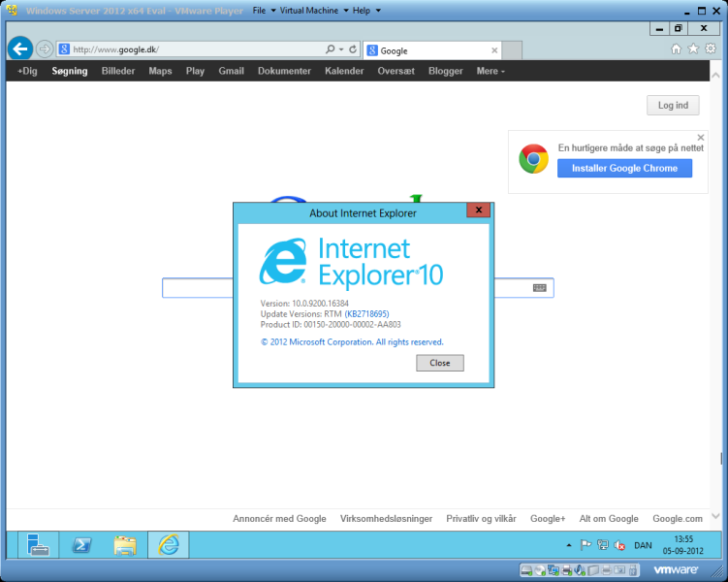Click the muted speaker tray icon

[619, 545]
